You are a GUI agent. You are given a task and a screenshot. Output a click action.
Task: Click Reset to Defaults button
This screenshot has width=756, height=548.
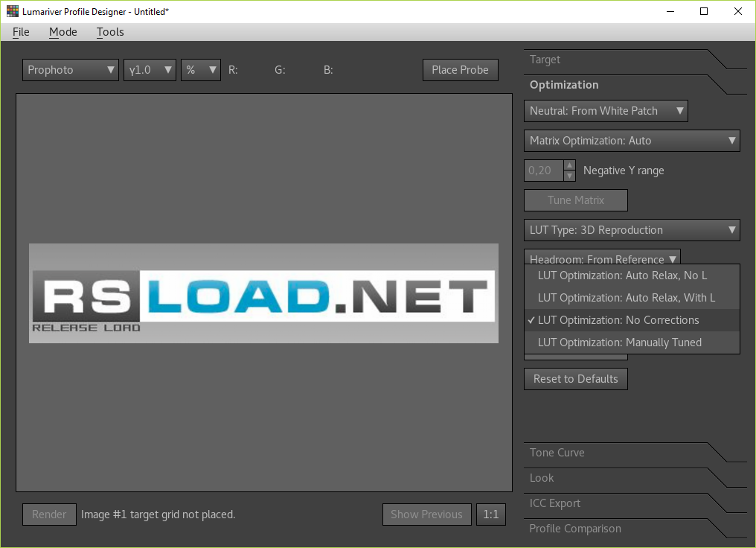[576, 379]
